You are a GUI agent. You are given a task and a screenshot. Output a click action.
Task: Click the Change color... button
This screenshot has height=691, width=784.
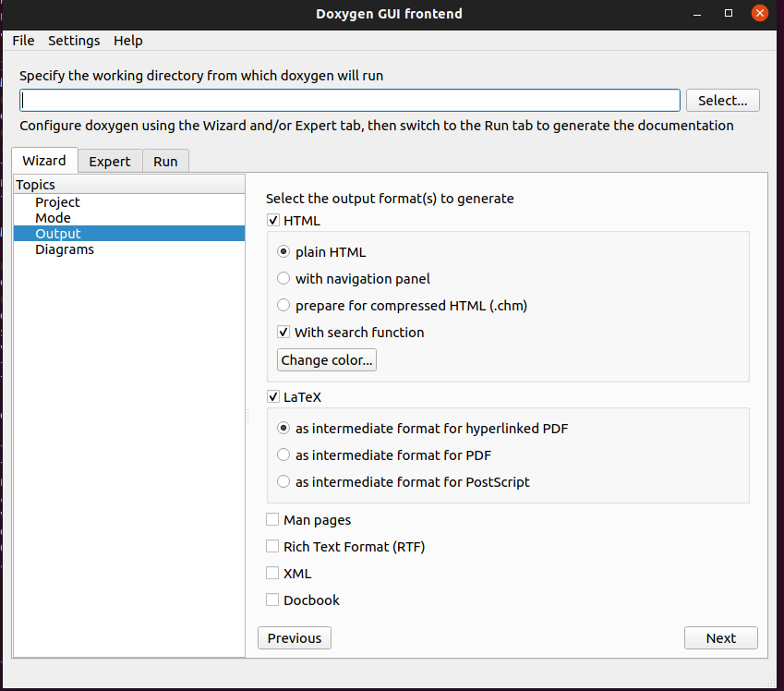coord(327,360)
